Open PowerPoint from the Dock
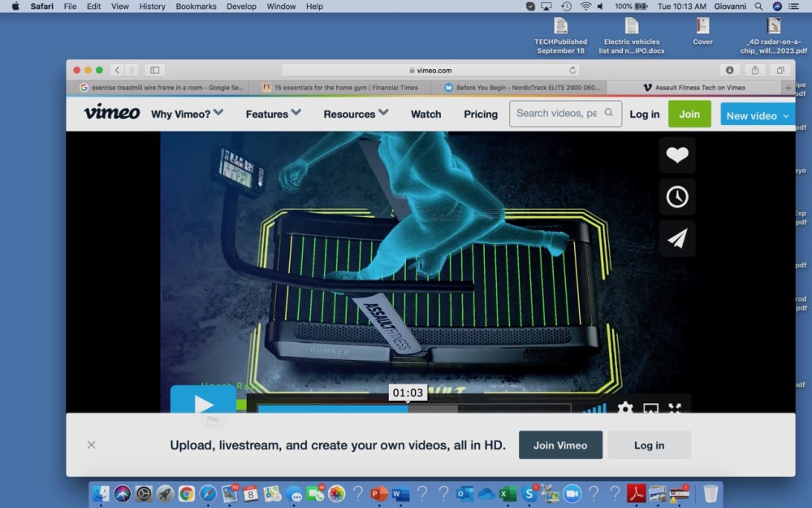 (379, 493)
